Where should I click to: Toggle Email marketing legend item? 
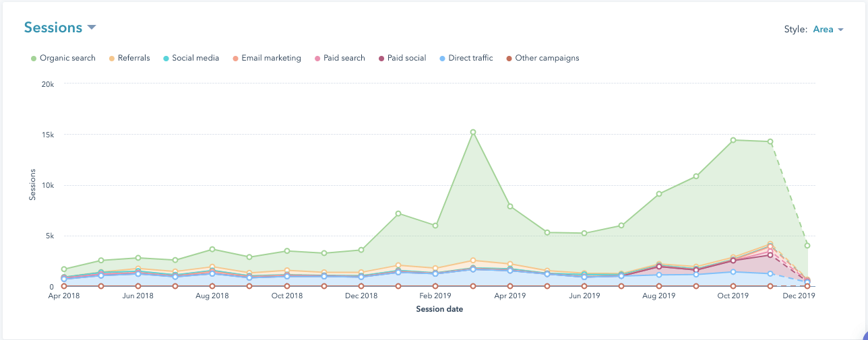272,58
